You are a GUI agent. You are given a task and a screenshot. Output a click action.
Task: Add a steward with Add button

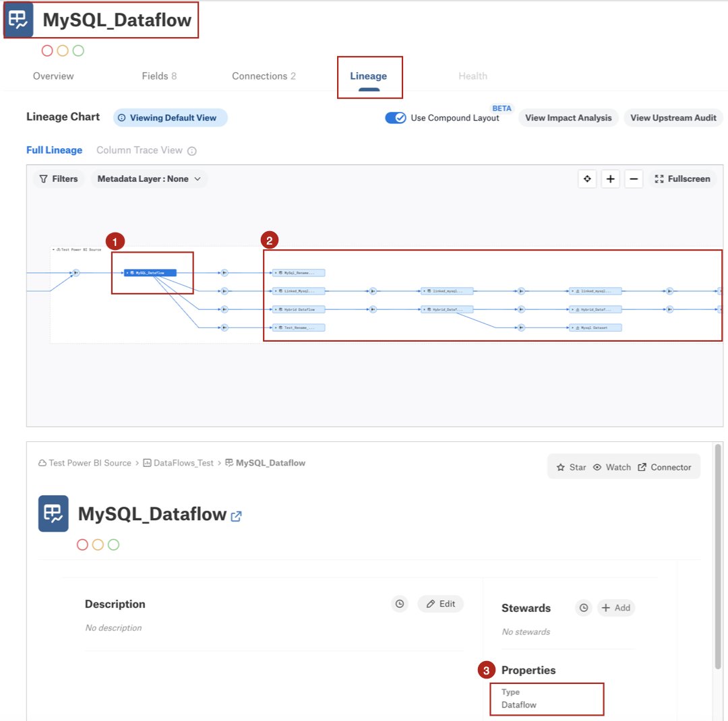click(616, 608)
